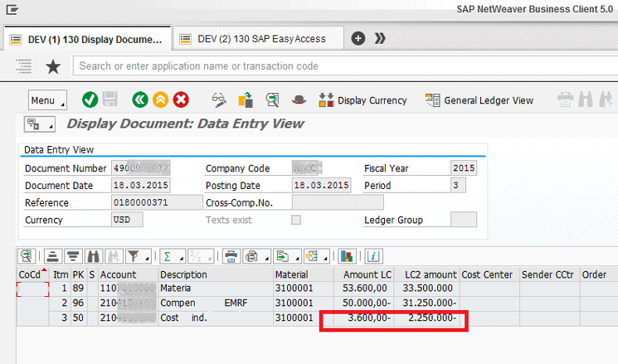The image size is (618, 364).
Task: Click the General Ledger View button
Action: (479, 100)
